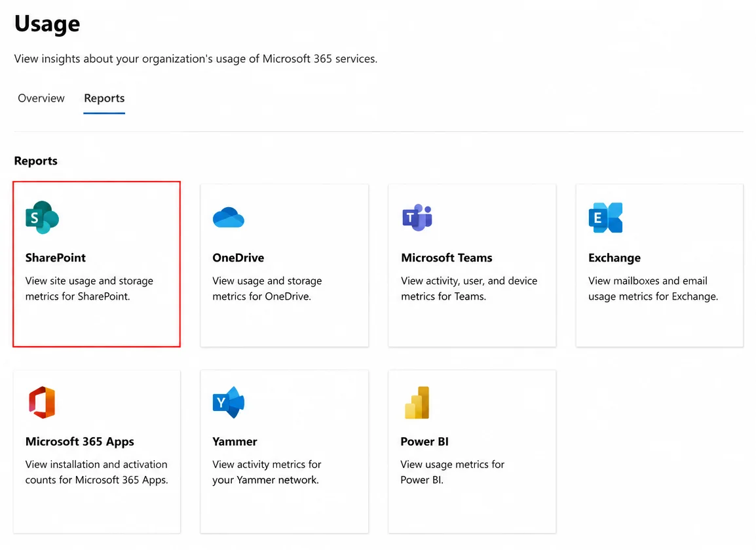Screen dimensions: 756x550
Task: Open the Power BI report title
Action: [425, 441]
